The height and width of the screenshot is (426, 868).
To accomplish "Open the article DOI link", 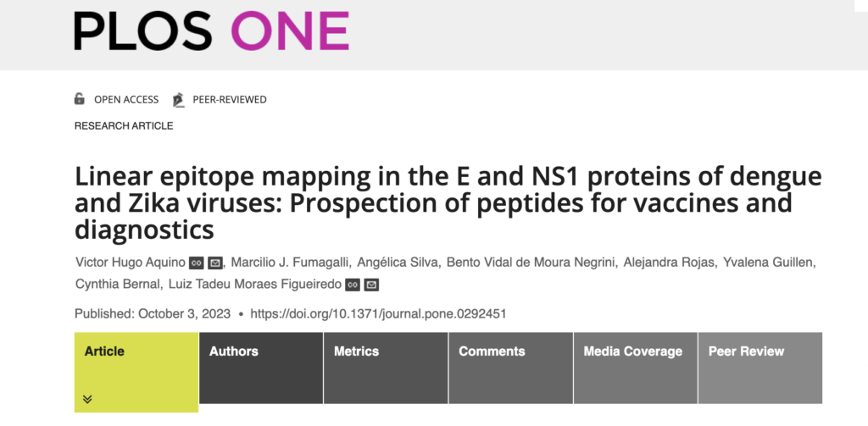I will pyautogui.click(x=378, y=313).
